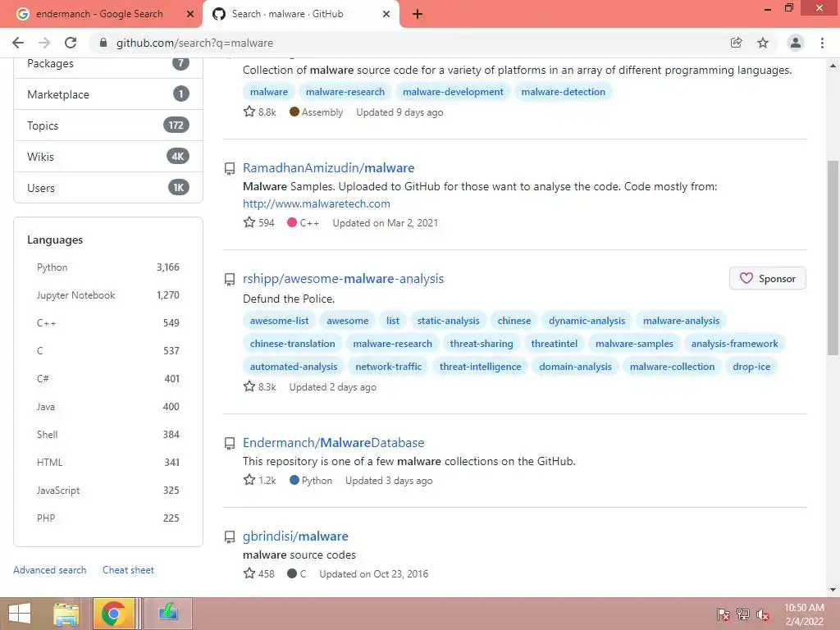Open a new browser tab
This screenshot has width=840, height=630.
(418, 14)
